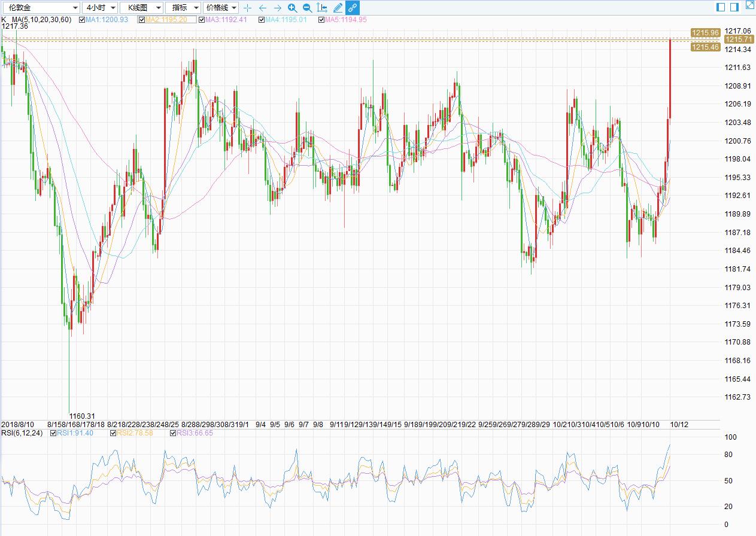The width and height of the screenshot is (756, 536).
Task: Click the 1215.71 current price label
Action: click(738, 39)
